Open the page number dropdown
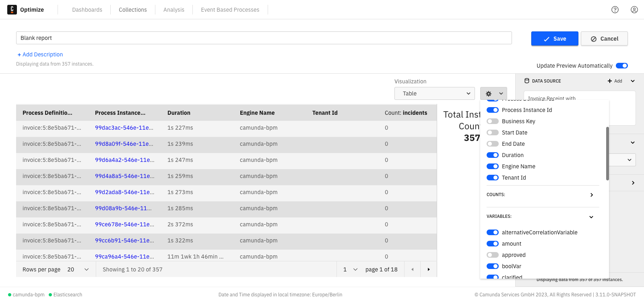644x302 pixels. click(350, 269)
